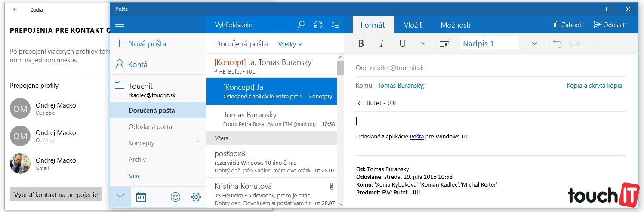Viewport: 644px width, 212px height.
Task: Switch to the Vložiť tab
Action: tap(413, 25)
